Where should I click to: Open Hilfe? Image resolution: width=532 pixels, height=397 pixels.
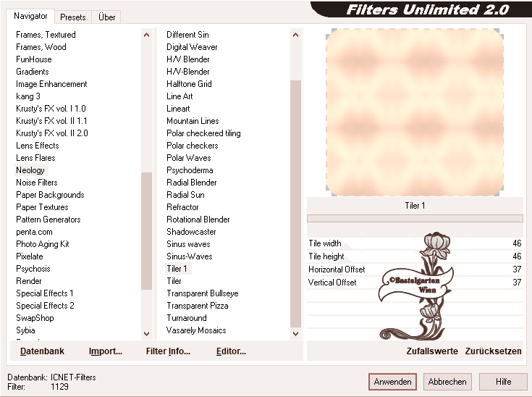click(x=503, y=382)
